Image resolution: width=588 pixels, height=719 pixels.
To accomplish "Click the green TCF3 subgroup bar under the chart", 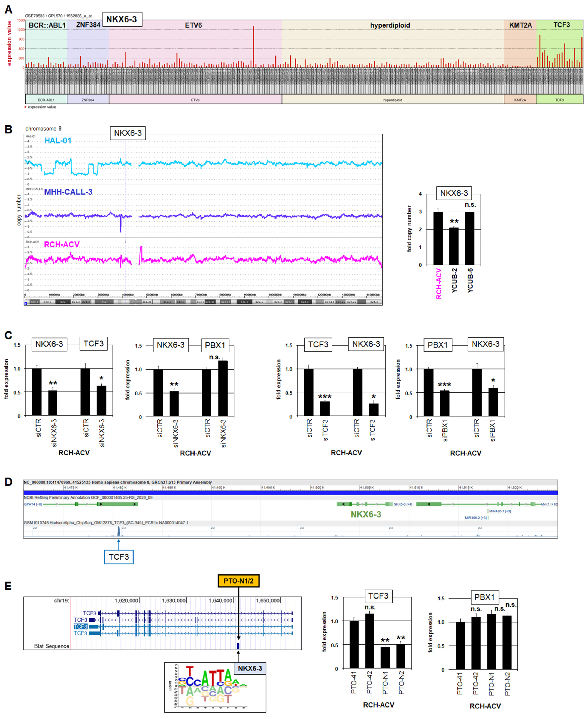I will click(559, 100).
